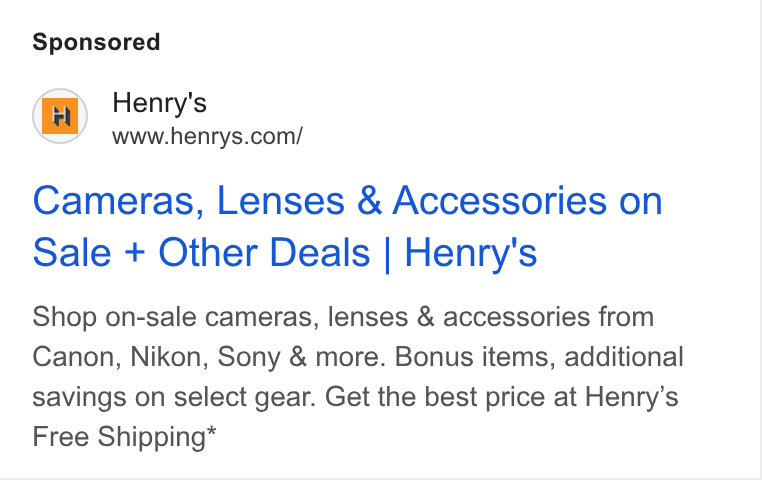Open the Henry's advertiser name
The image size is (762, 480).
(x=159, y=103)
